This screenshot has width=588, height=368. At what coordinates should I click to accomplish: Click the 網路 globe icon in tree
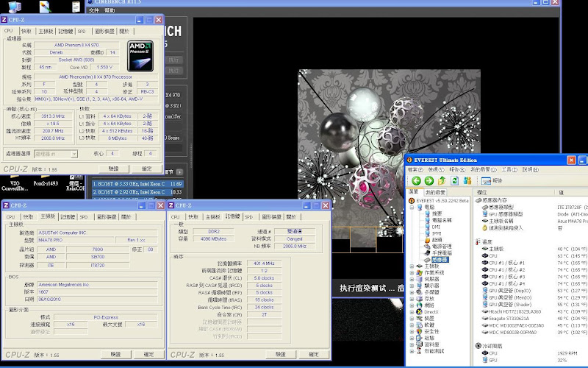[419, 305]
